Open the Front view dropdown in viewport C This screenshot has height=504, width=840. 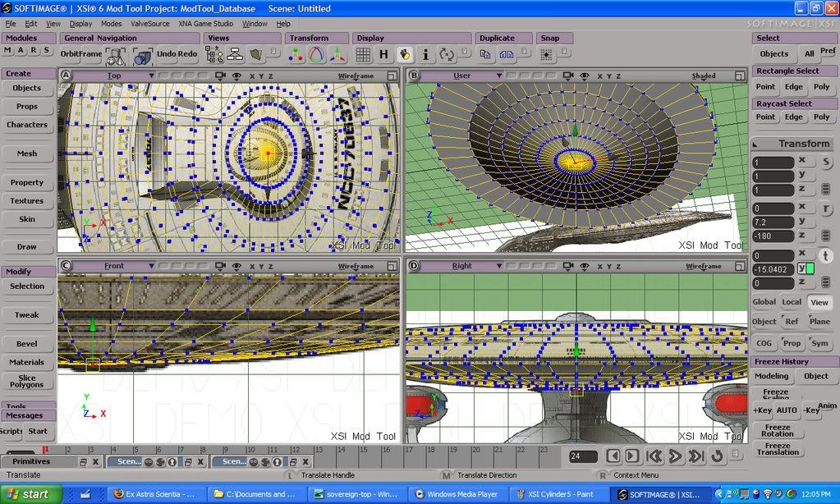click(114, 266)
